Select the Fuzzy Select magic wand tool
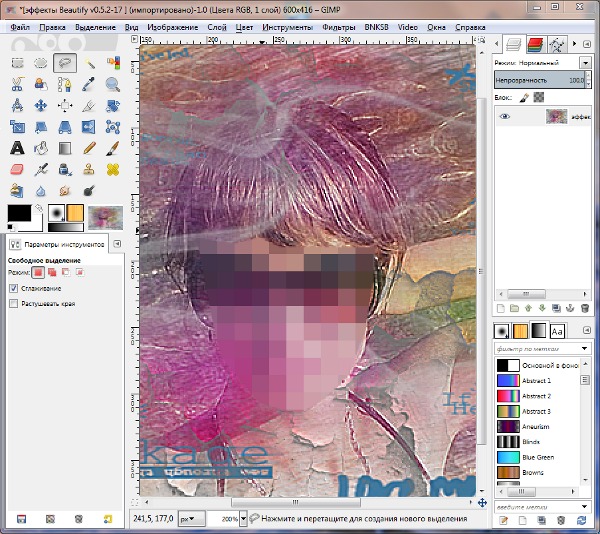The image size is (600, 534). (89, 63)
